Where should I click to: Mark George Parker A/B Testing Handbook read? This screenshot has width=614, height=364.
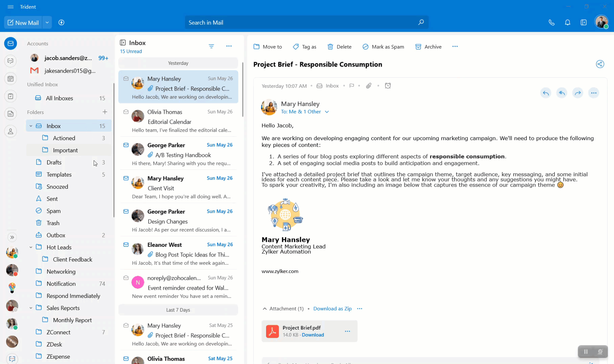pos(126,145)
